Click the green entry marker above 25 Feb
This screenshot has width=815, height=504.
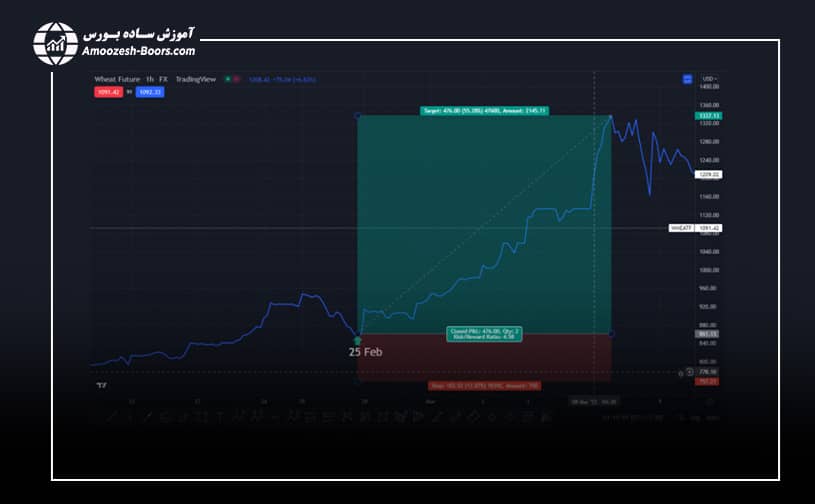click(x=358, y=341)
